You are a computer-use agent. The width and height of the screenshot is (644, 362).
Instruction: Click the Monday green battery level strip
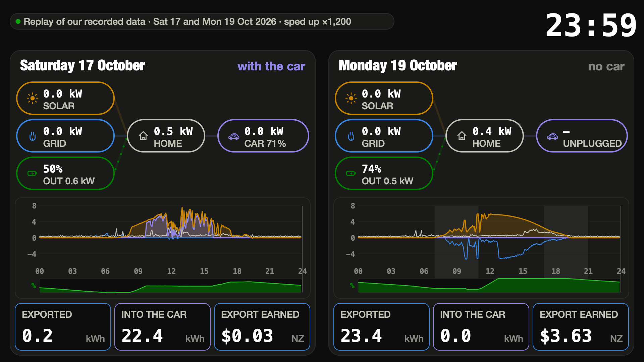[x=489, y=285]
